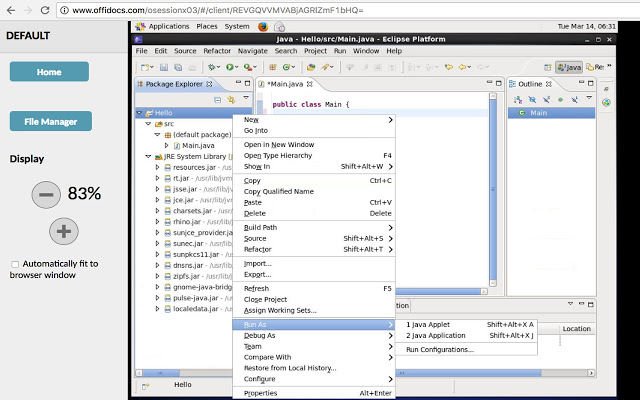Maximize the Outline view
640x400 pixels.
591,83
